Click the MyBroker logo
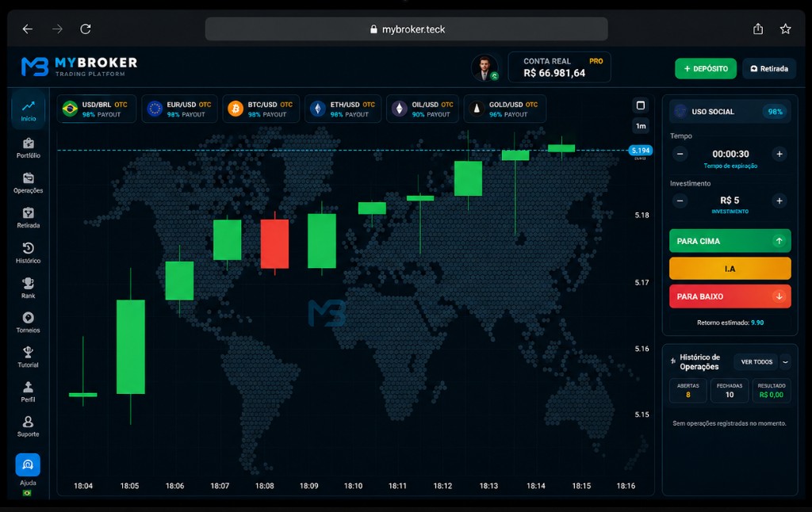Image resolution: width=812 pixels, height=512 pixels. [x=79, y=67]
